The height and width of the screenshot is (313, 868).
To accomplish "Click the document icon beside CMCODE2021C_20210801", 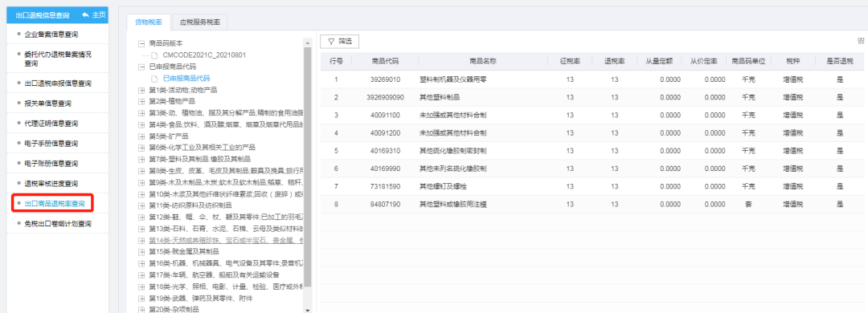I will coord(154,55).
